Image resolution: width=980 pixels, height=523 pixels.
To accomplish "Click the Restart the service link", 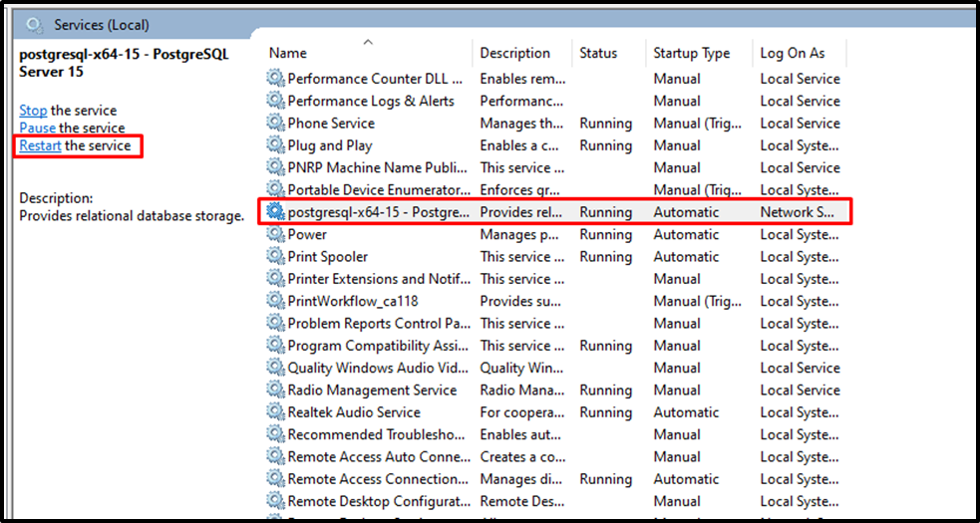I will [40, 145].
